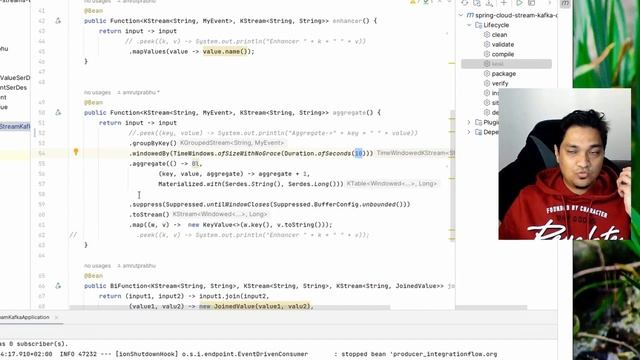640x360 pixels.
Task: Click the .suppress(Suppressed.untilWindowCloses line
Action: coord(269,204)
